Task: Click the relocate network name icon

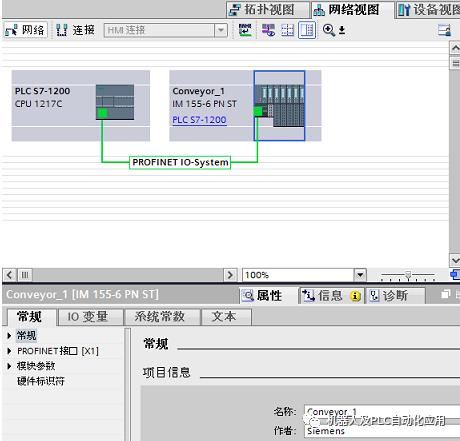Action: click(245, 30)
